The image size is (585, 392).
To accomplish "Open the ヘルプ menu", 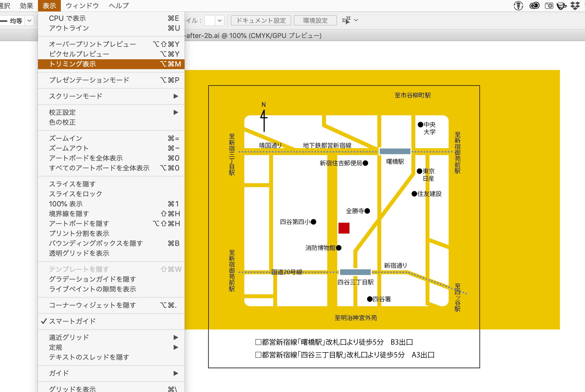I will tap(118, 5).
